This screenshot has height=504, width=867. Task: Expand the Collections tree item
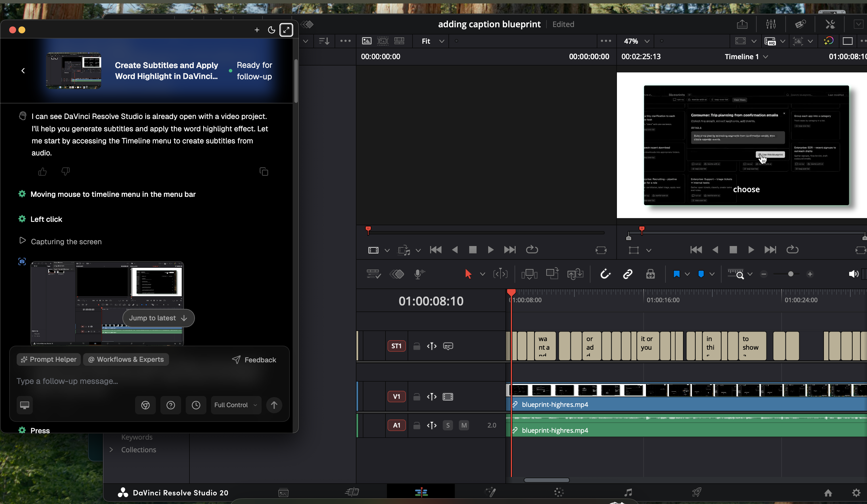(x=111, y=450)
